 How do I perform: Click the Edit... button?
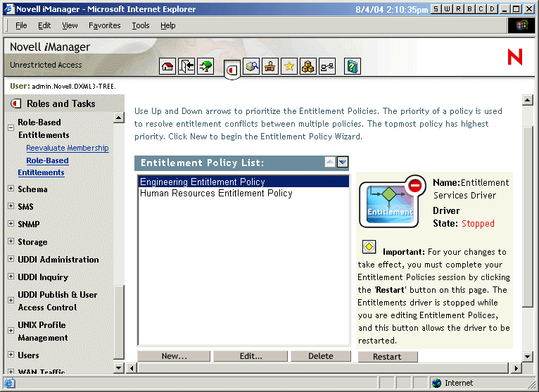[251, 356]
